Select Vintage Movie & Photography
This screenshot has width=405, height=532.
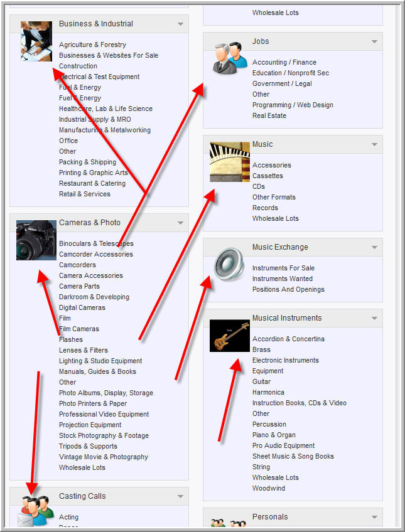(x=104, y=457)
